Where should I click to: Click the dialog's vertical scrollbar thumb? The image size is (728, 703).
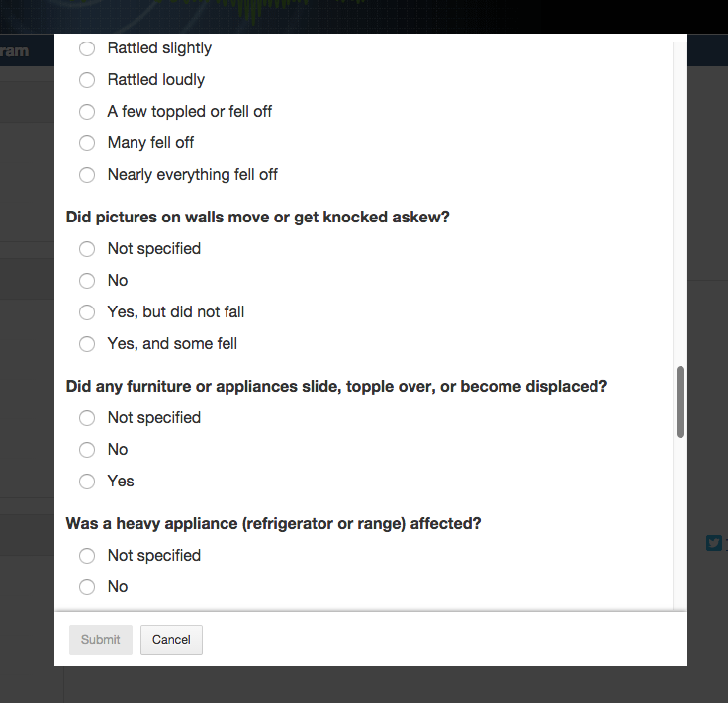[x=681, y=401]
